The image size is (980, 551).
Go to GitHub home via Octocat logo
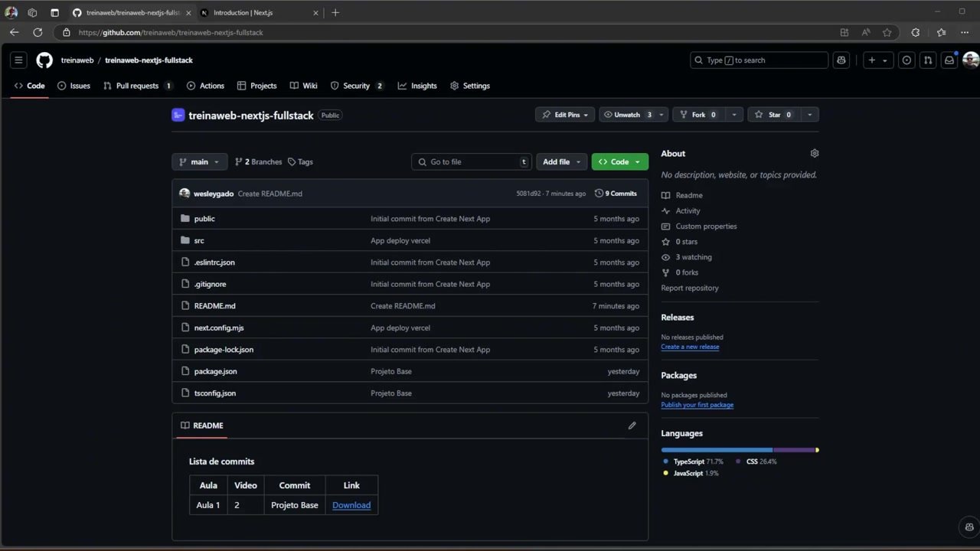click(44, 60)
